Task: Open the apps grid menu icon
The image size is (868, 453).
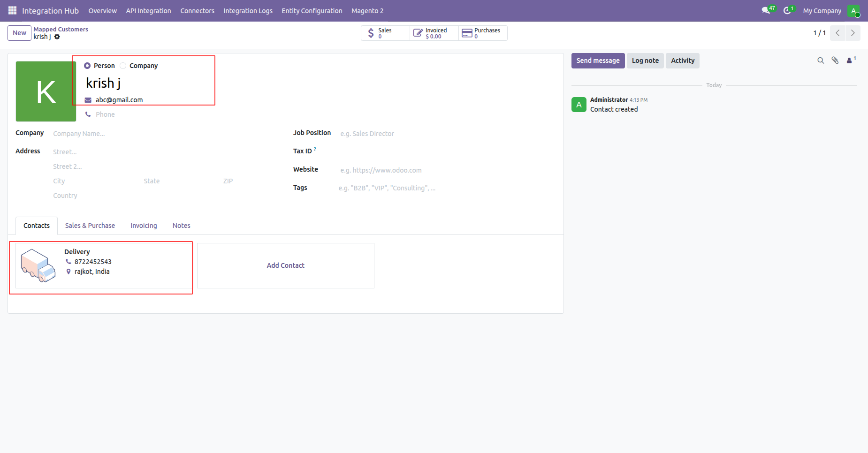Action: coord(12,10)
